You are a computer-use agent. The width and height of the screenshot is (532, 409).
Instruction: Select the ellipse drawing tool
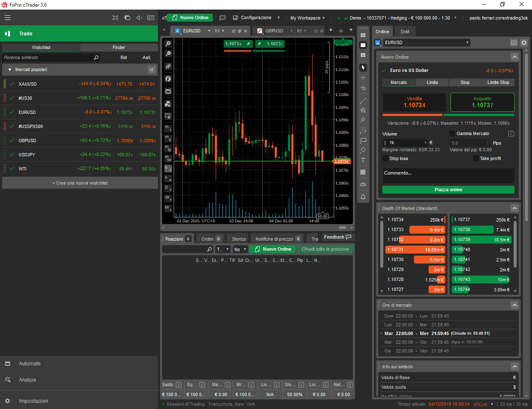click(363, 150)
